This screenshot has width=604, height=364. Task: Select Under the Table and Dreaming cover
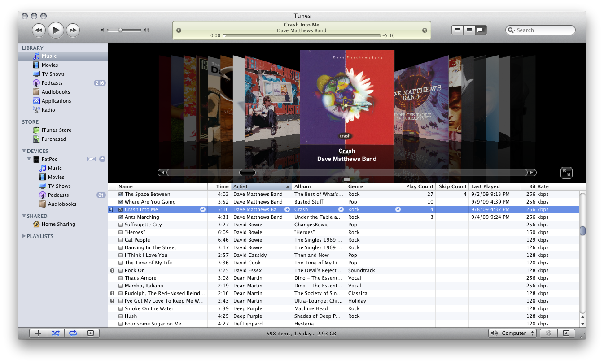point(421,98)
